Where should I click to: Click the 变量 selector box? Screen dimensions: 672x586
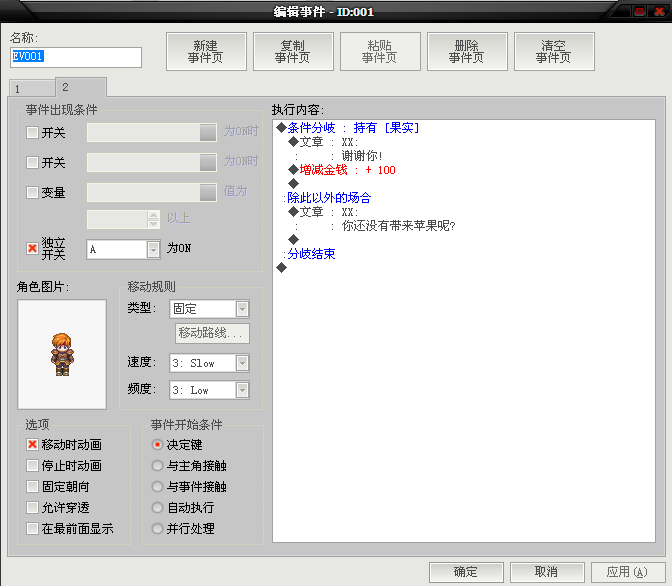coord(152,192)
